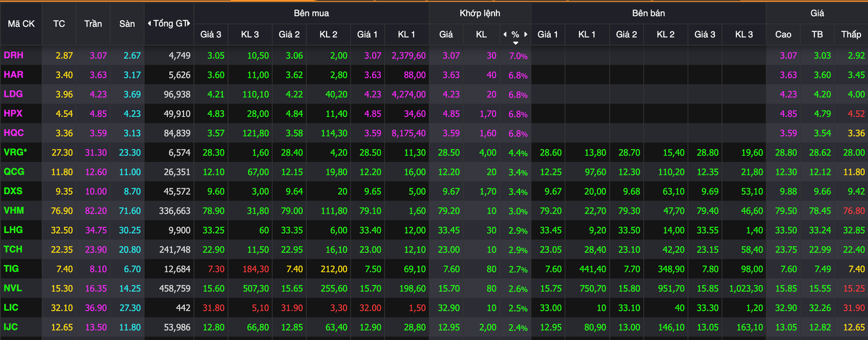Click the TC column header
This screenshot has width=868, height=340.
point(59,24)
